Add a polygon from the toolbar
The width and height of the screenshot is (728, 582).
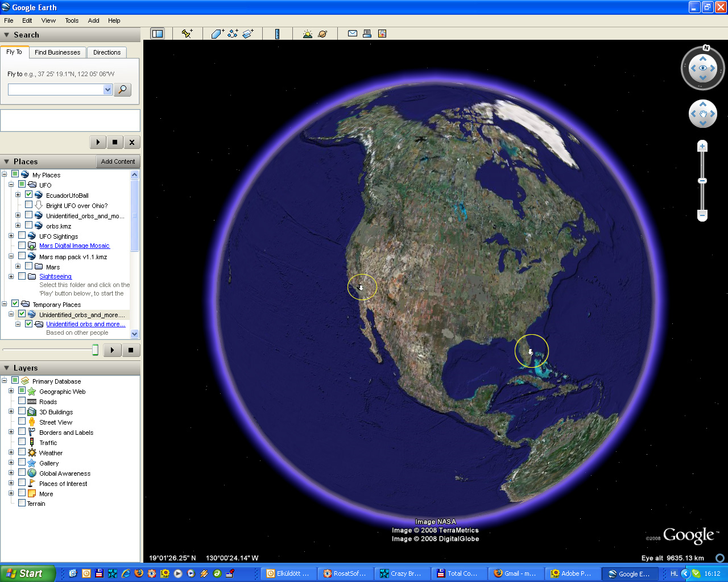pos(218,34)
